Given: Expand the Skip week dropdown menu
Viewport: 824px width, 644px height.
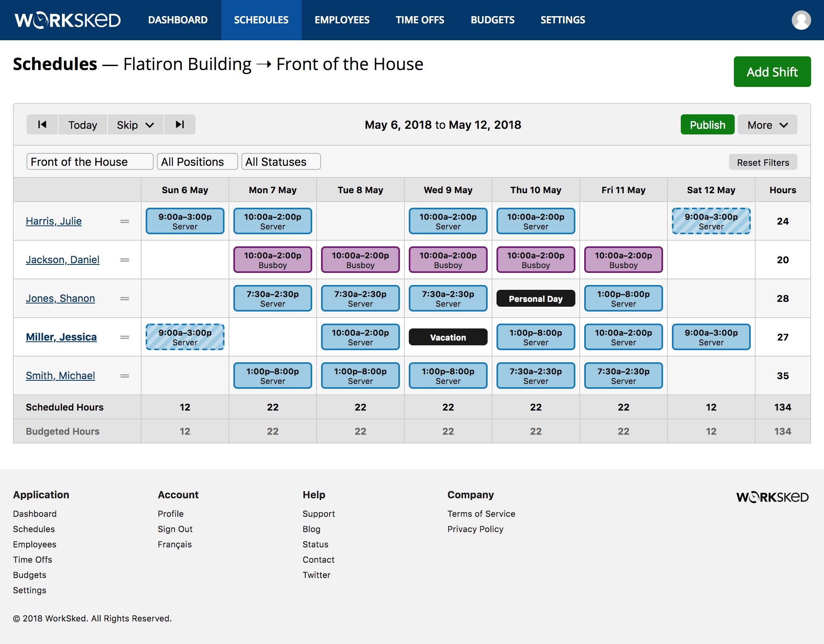Looking at the screenshot, I should 134,124.
